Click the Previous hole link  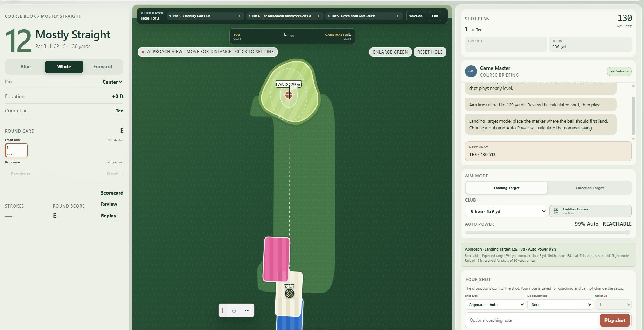18,174
